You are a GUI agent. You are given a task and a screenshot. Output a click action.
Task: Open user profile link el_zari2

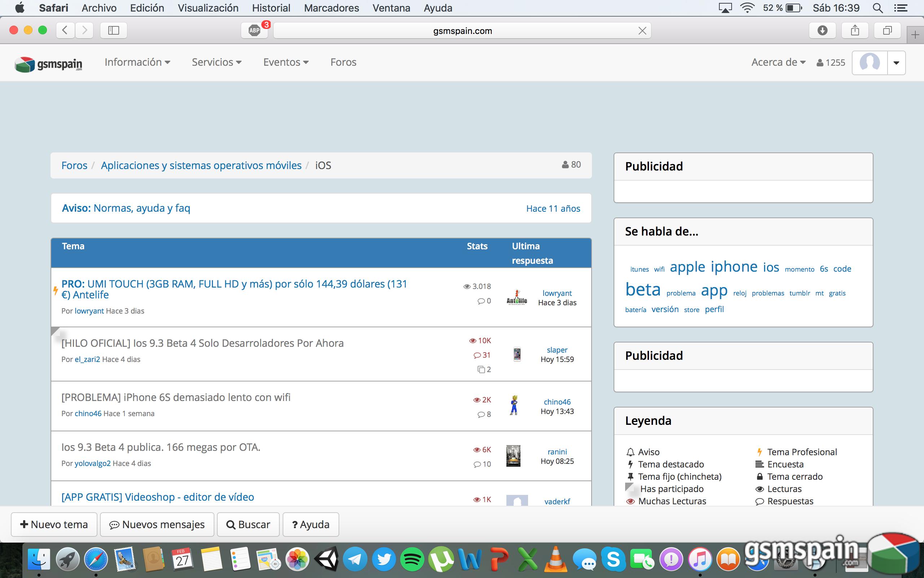[87, 359]
